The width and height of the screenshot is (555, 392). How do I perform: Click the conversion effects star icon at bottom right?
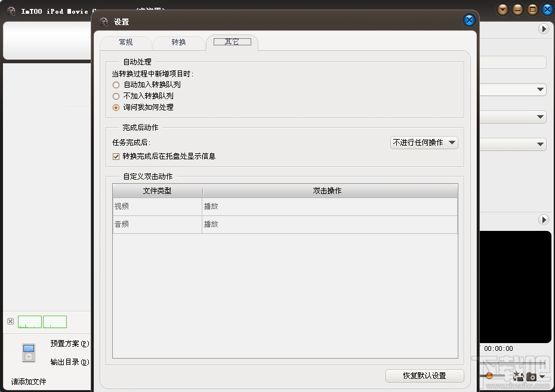pyautogui.click(x=517, y=376)
